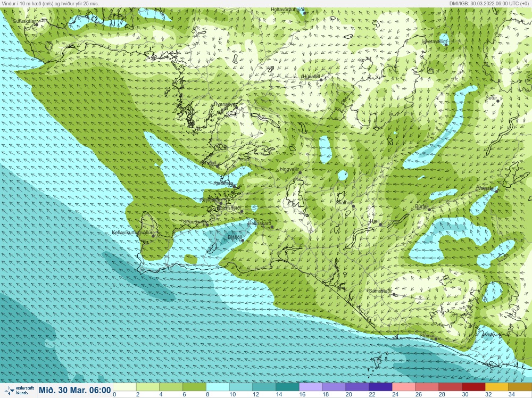Pick the 18–20 m/s violet legend swatch
Viewport: 532px width, 398px height.
(334, 387)
